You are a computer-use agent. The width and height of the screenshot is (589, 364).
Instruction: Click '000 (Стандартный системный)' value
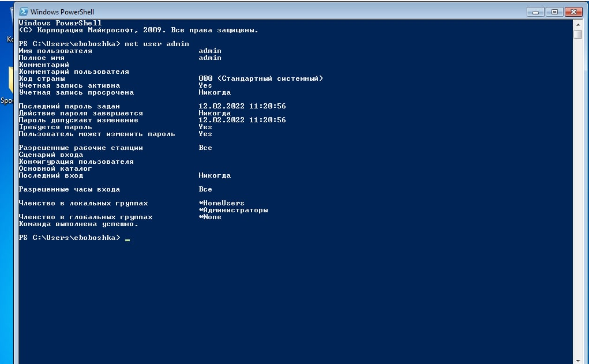point(261,78)
